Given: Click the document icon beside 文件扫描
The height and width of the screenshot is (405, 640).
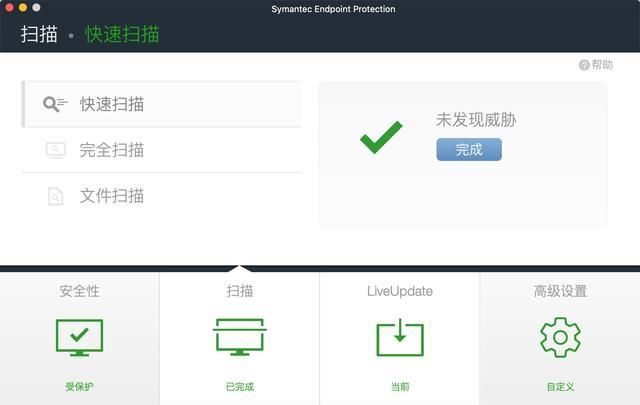Looking at the screenshot, I should tap(56, 196).
